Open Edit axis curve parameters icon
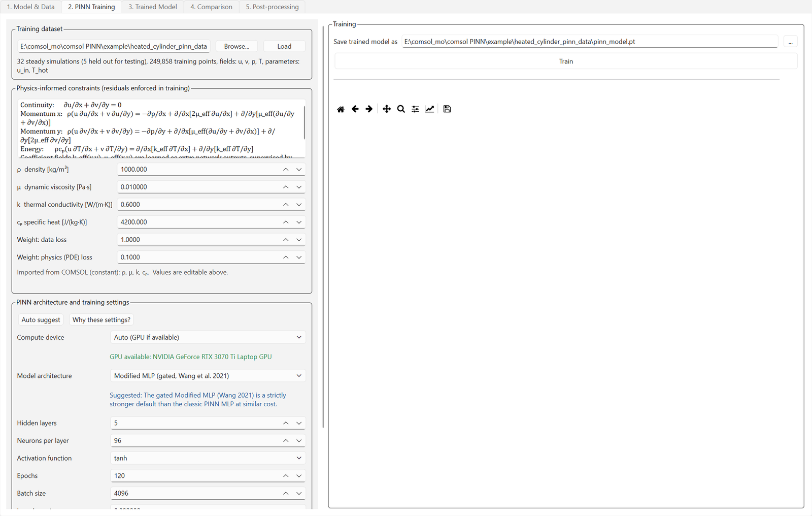Screen dimensions: 812x516 (x=429, y=109)
